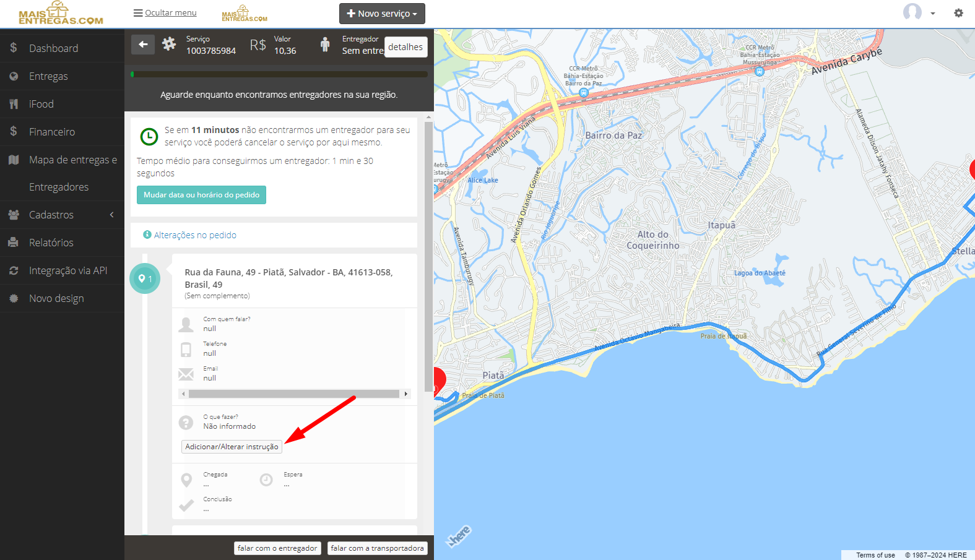Screen dimensions: 975x560
Task: Click the back arrow button
Action: coord(143,44)
